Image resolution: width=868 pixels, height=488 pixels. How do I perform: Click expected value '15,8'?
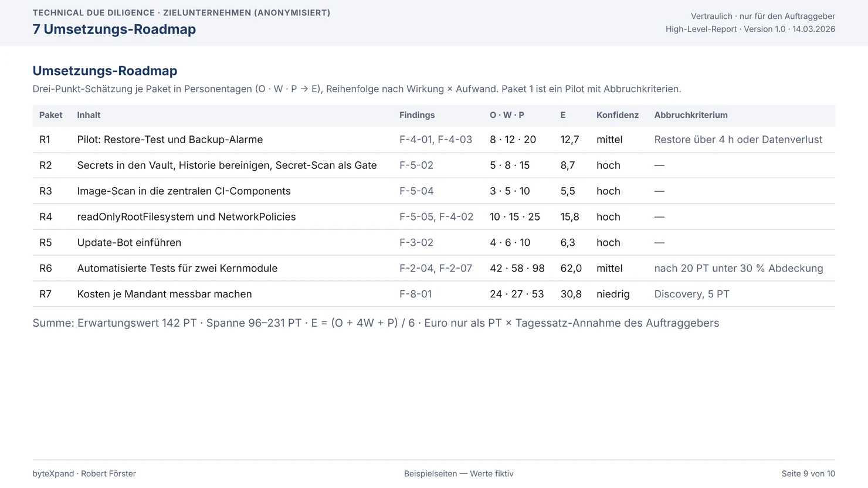570,217
